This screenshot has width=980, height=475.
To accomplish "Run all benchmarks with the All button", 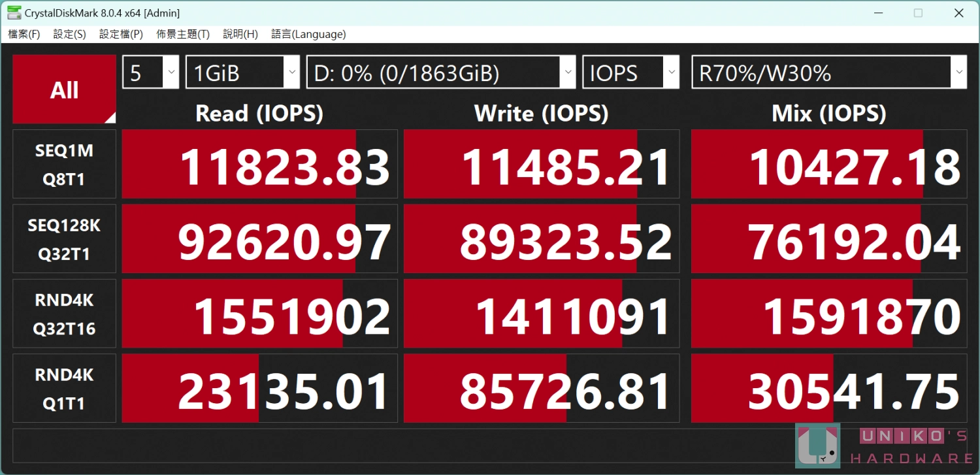I will point(64,89).
